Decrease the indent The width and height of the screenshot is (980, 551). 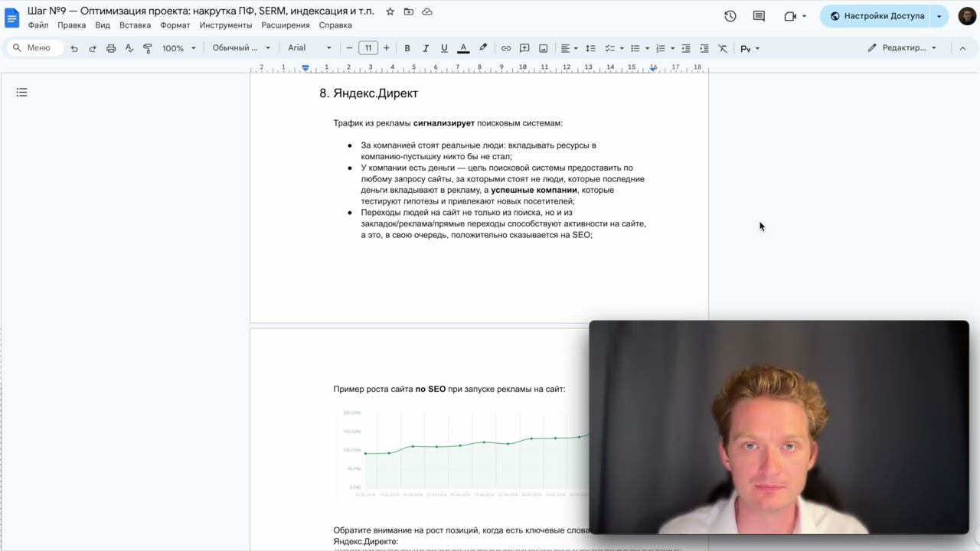pyautogui.click(x=685, y=48)
